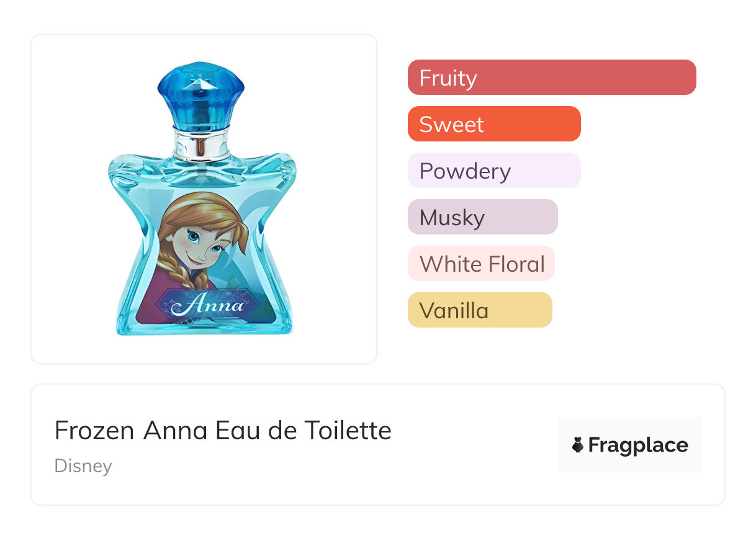Click the cursive Anna label on bottle
Screen dimensions: 756x536
tap(208, 305)
